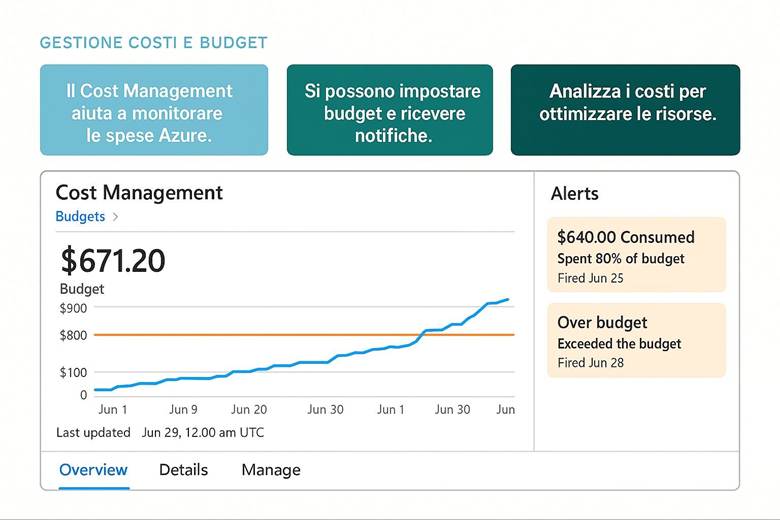Click the "GESTIONE COSTI E BUDGET" title

pos(153,43)
